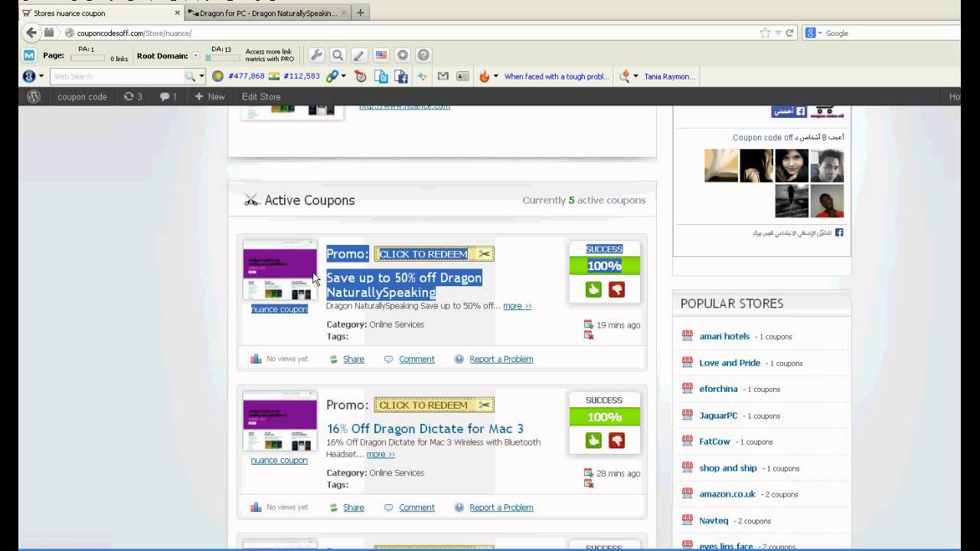Open second coupon's nuance store thumbnail
This screenshot has height=551, width=980.
pyautogui.click(x=279, y=422)
